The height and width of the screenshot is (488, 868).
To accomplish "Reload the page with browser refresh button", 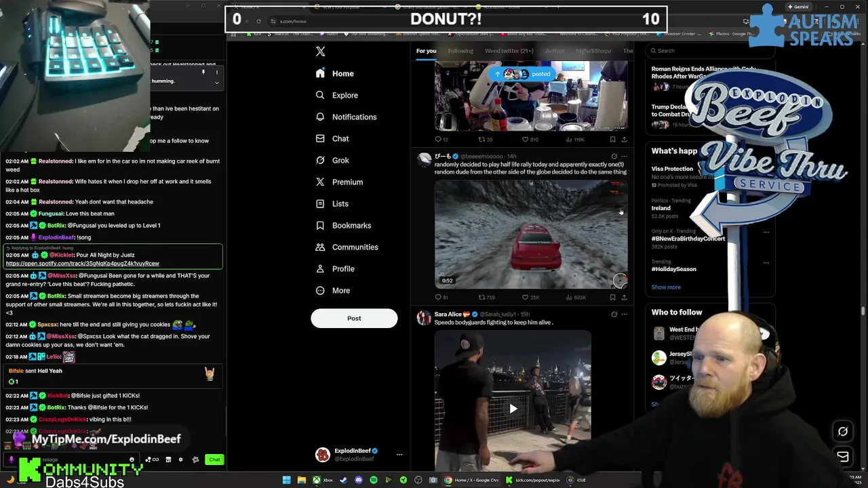I will click(x=258, y=21).
